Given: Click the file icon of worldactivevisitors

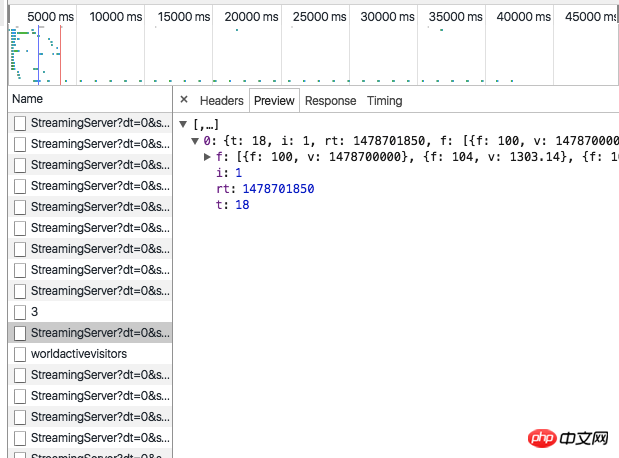Looking at the screenshot, I should coord(20,354).
